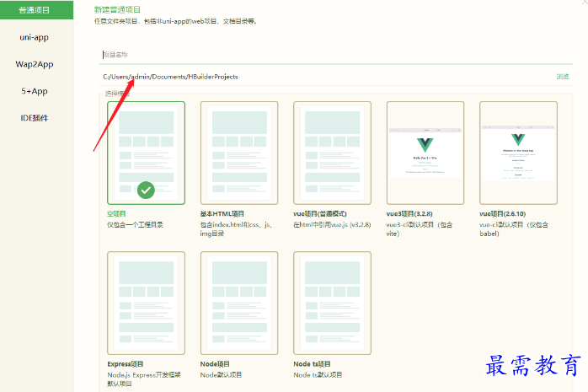Screen dimensions: 588x392
Task: Choose the 5+App project type
Action: click(x=35, y=91)
